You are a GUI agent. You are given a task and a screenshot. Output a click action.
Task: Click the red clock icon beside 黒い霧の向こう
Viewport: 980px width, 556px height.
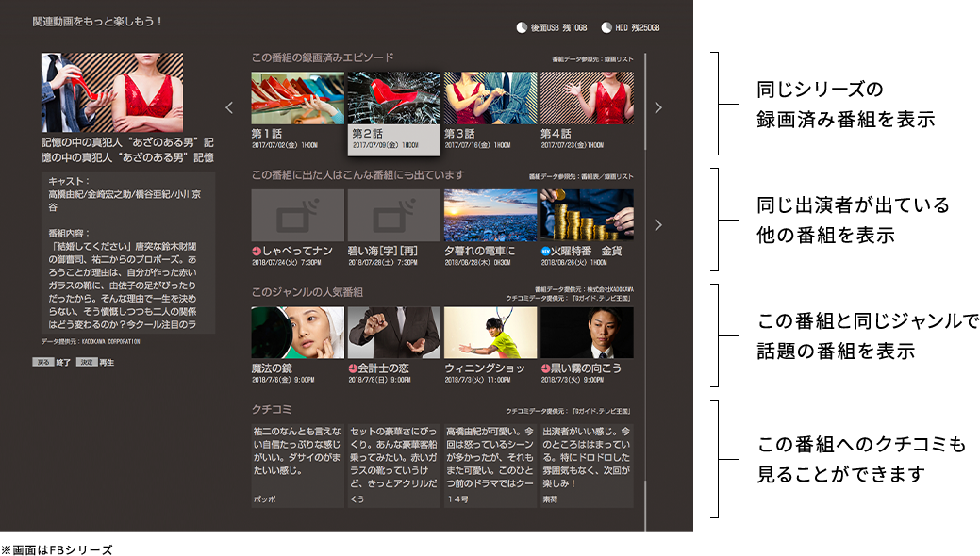545,368
